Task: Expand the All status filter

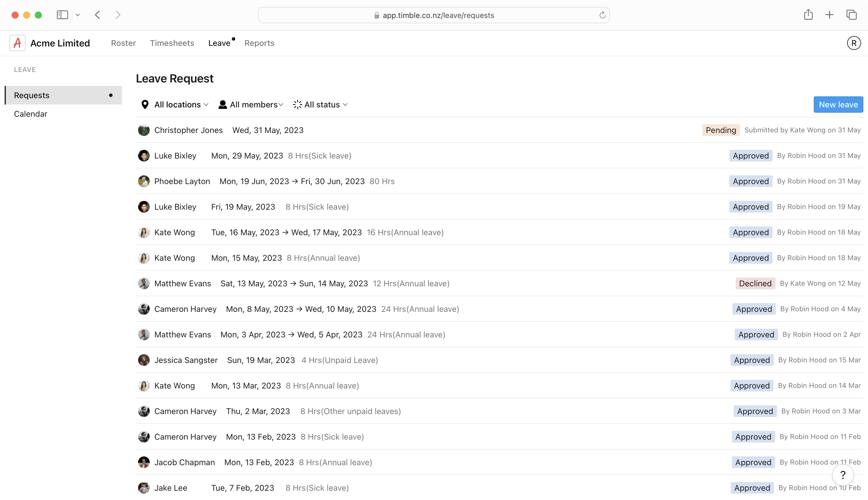Action: pos(321,105)
